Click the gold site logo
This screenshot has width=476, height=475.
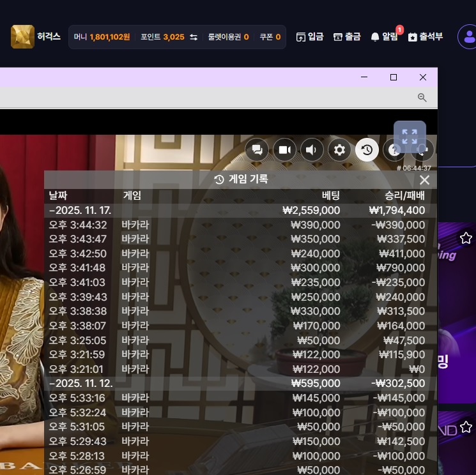coord(22,37)
